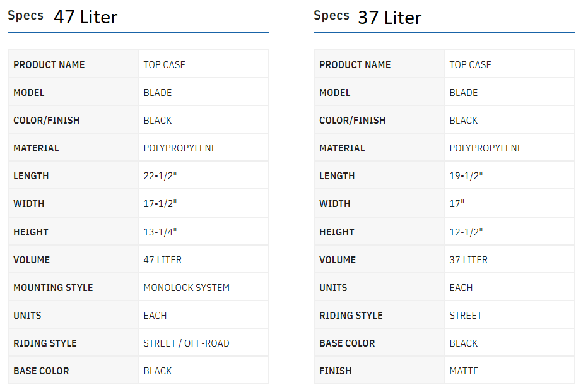The height and width of the screenshot is (392, 588).
Task: Select the 37 Liter title text
Action: click(x=389, y=18)
